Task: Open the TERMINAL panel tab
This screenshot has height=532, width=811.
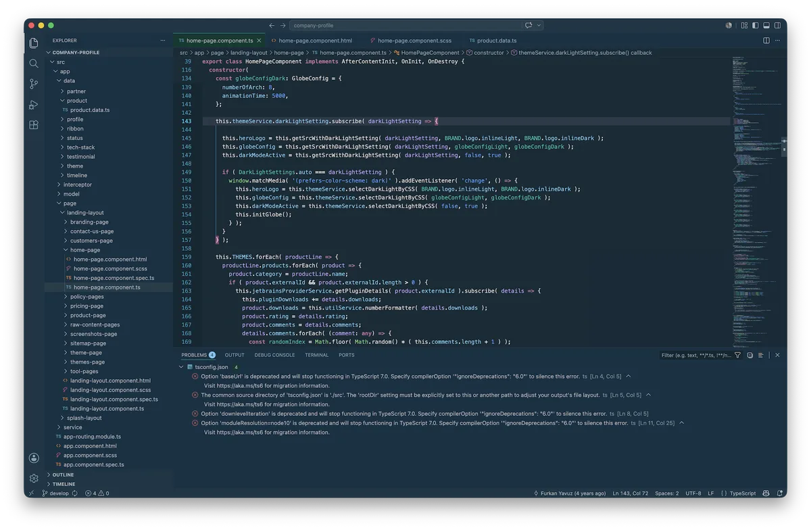Action: (316, 355)
